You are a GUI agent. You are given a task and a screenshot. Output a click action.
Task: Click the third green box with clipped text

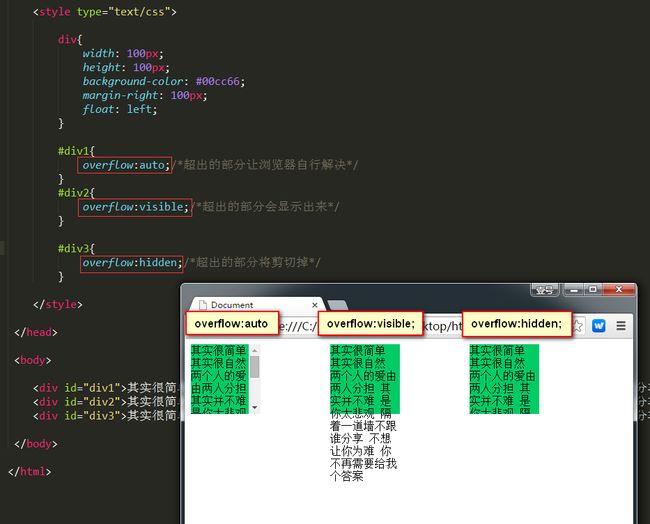(x=504, y=379)
